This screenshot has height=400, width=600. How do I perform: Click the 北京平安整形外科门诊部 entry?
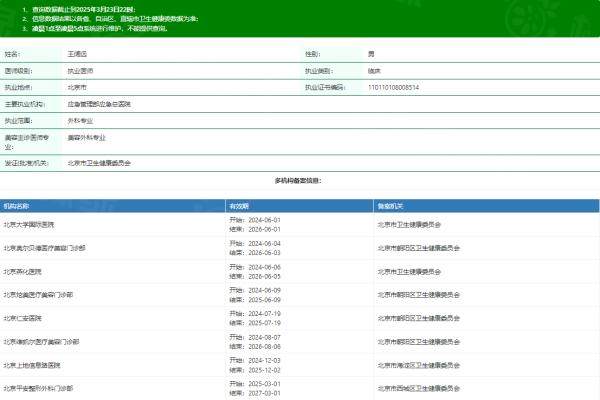[x=38, y=386]
